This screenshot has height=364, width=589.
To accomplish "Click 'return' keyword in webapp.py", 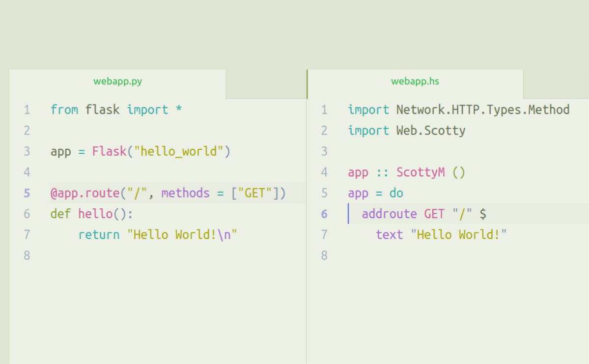I will coord(99,235).
